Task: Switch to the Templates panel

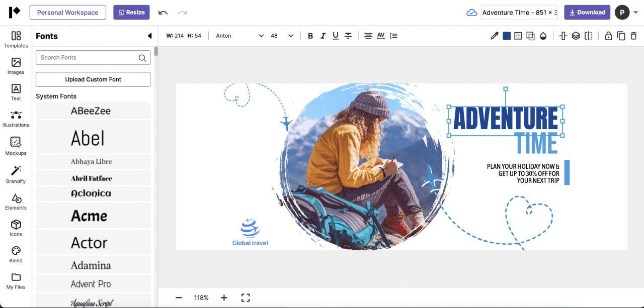Action: click(x=16, y=40)
